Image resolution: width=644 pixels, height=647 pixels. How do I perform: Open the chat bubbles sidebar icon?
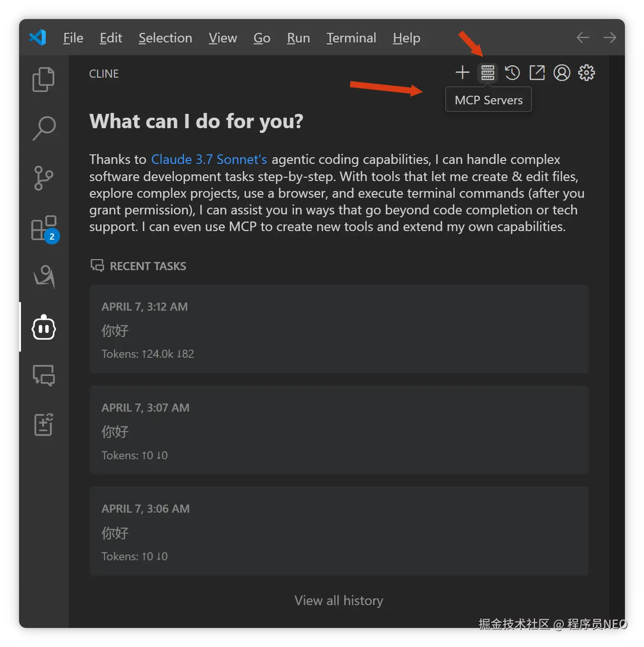(44, 375)
